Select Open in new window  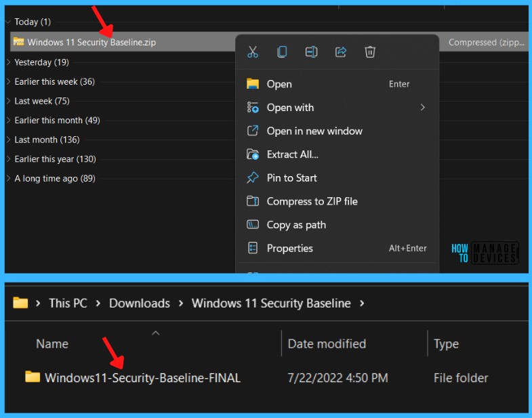pos(337,131)
